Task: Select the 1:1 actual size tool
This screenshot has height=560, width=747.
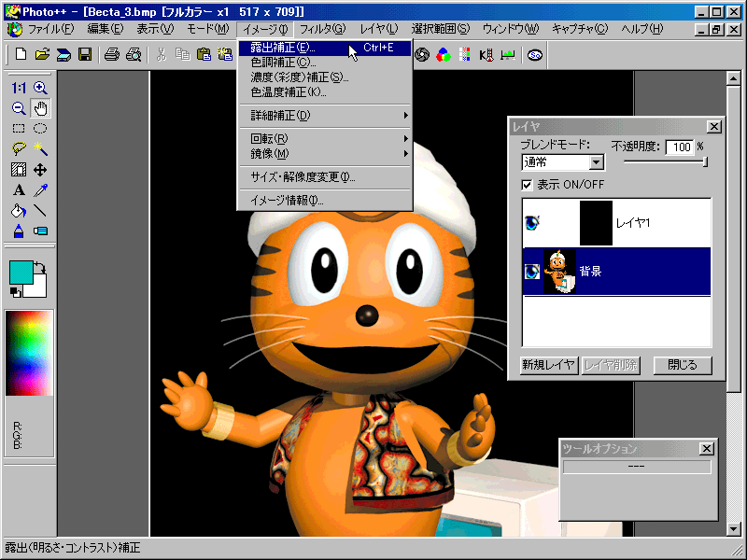Action: 19,88
